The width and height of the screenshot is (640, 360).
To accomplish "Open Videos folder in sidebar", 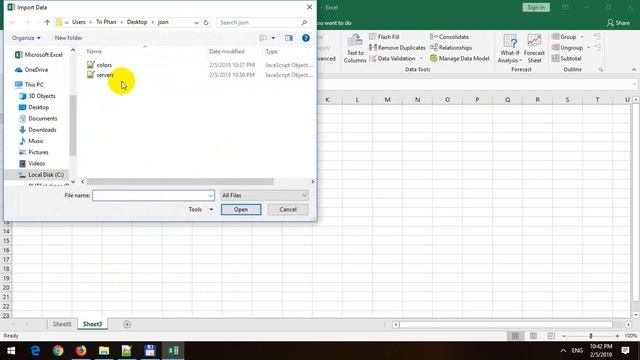I will (x=31, y=163).
